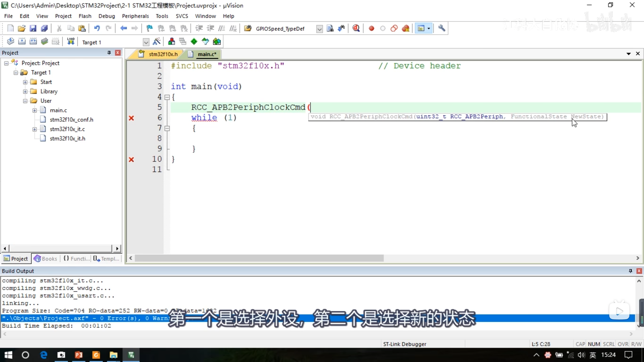
Task: Click the Download (LOAD) to flash icon
Action: (71, 41)
